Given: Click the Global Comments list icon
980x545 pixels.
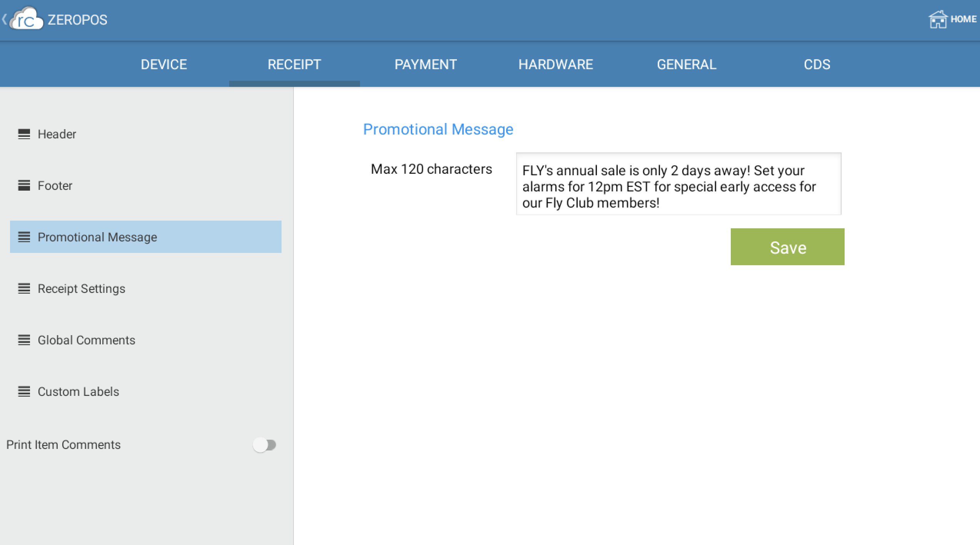Looking at the screenshot, I should pos(24,340).
